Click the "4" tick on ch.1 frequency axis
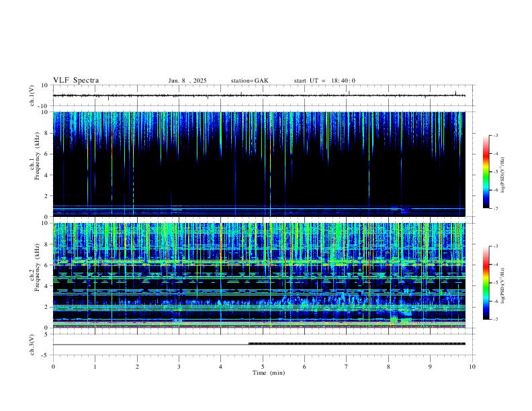 tap(46, 175)
